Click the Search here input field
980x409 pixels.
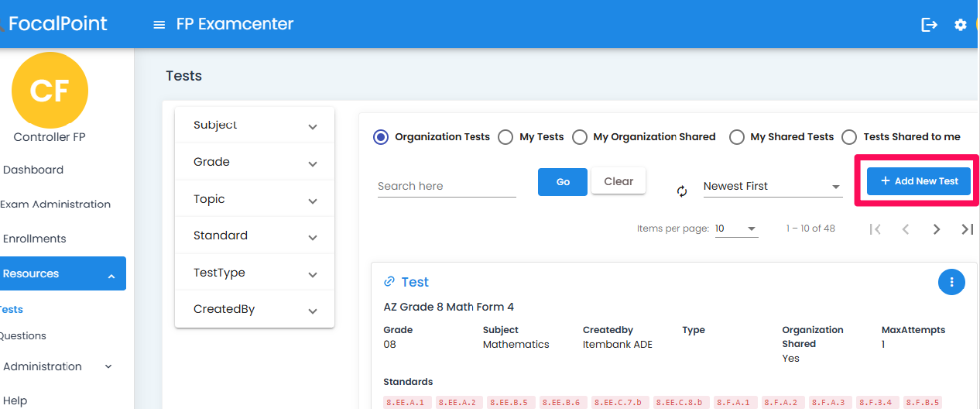(x=447, y=187)
